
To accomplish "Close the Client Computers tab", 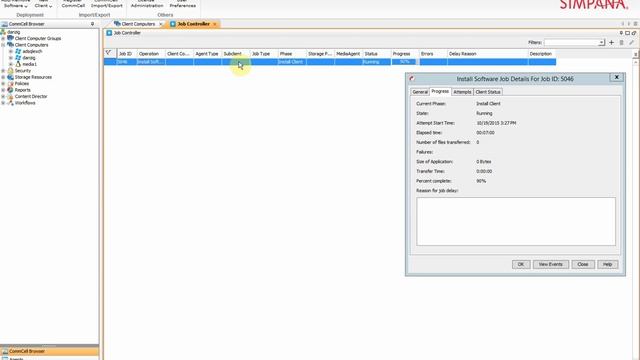I will [x=160, y=24].
